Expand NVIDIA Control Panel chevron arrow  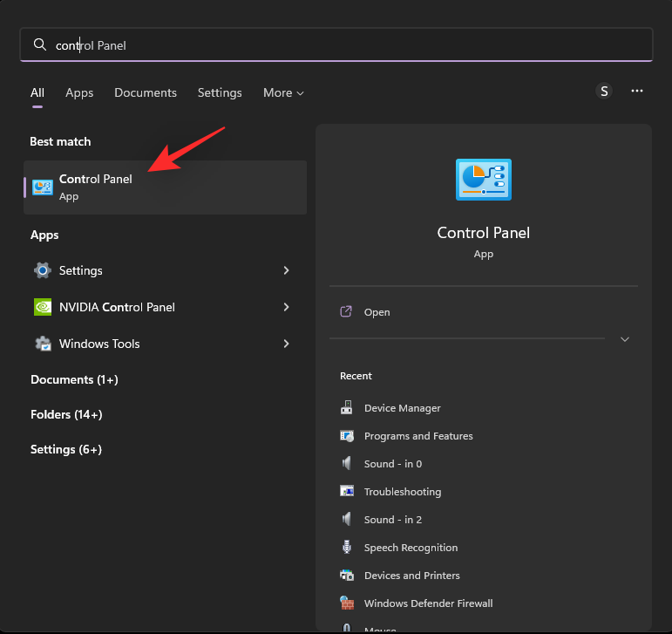pyautogui.click(x=286, y=307)
